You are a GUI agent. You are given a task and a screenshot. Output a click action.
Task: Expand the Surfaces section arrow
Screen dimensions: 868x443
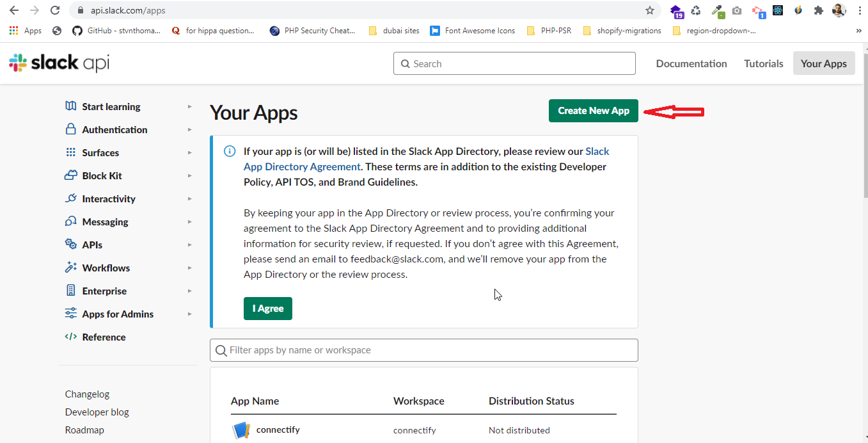189,152
